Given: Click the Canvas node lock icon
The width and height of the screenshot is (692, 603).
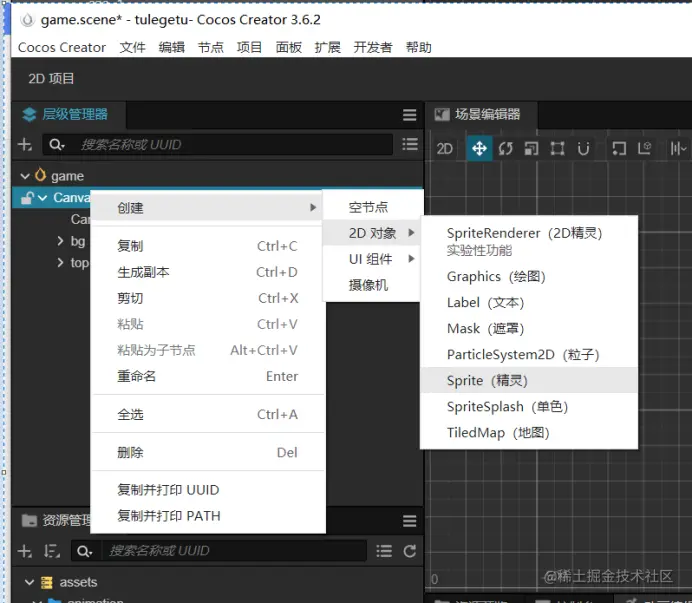Looking at the screenshot, I should coord(27,198).
